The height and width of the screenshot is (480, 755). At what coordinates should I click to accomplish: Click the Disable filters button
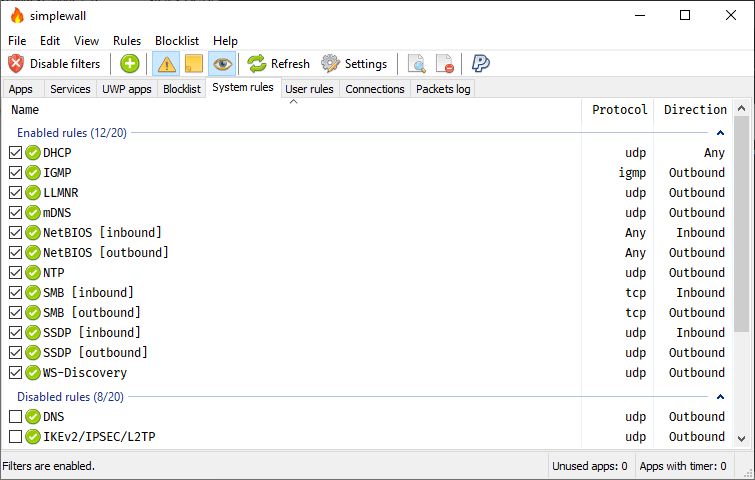pos(55,64)
